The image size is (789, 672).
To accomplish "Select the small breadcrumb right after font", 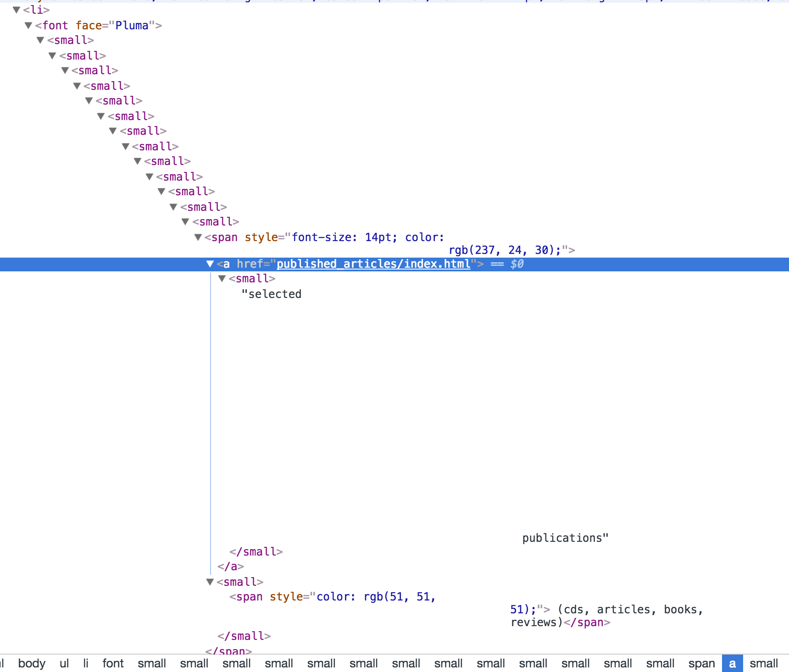I will pos(152,663).
